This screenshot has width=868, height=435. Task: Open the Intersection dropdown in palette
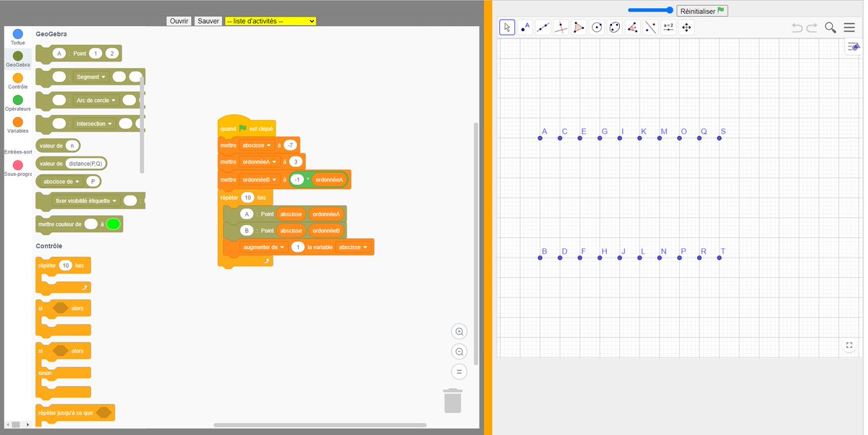[93, 124]
